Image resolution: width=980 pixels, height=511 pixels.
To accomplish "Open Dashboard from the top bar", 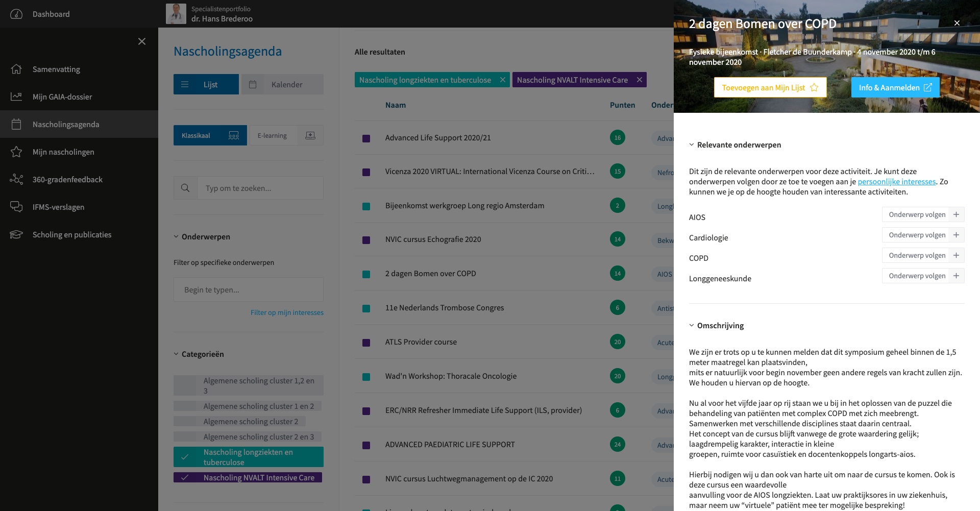I will [51, 14].
